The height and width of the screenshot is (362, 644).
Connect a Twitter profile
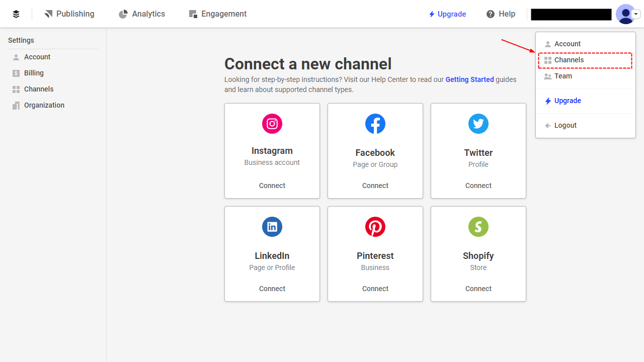tap(478, 186)
